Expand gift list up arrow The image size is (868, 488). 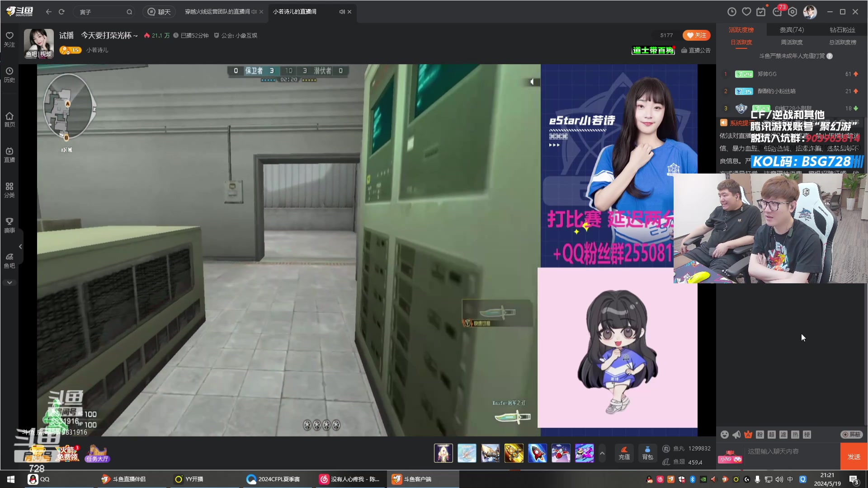coord(602,453)
